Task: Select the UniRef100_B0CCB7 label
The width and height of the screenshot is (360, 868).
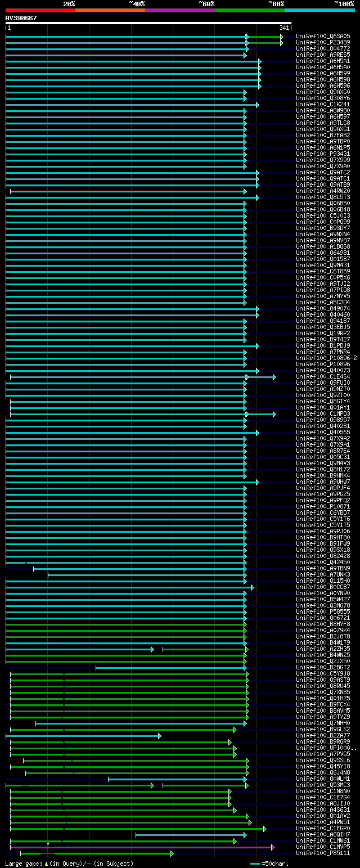Action: (x=323, y=587)
